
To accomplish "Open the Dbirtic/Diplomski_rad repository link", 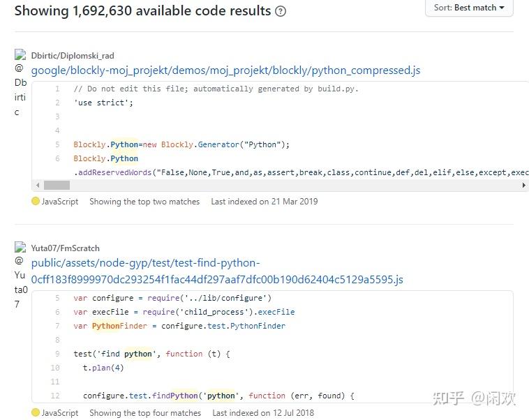I will (73, 56).
